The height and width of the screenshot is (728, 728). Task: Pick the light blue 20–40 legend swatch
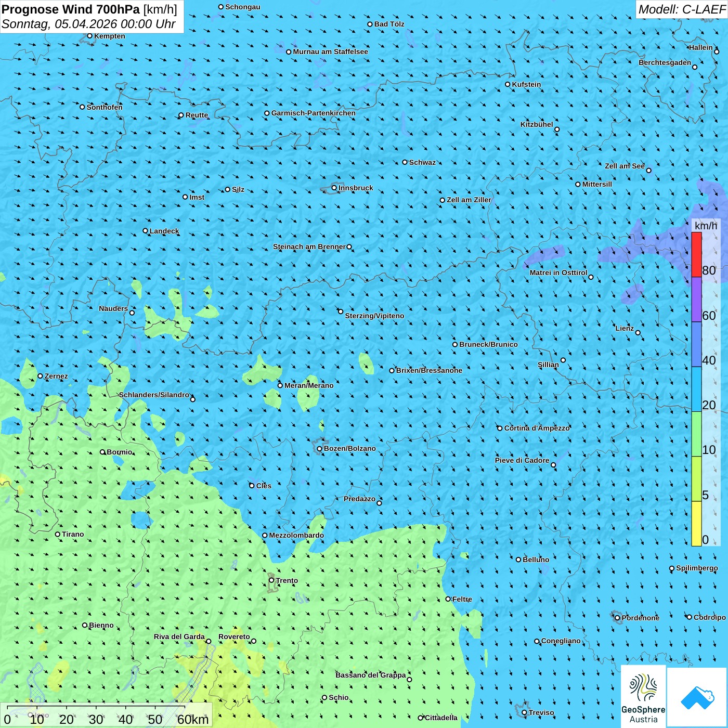[696, 389]
